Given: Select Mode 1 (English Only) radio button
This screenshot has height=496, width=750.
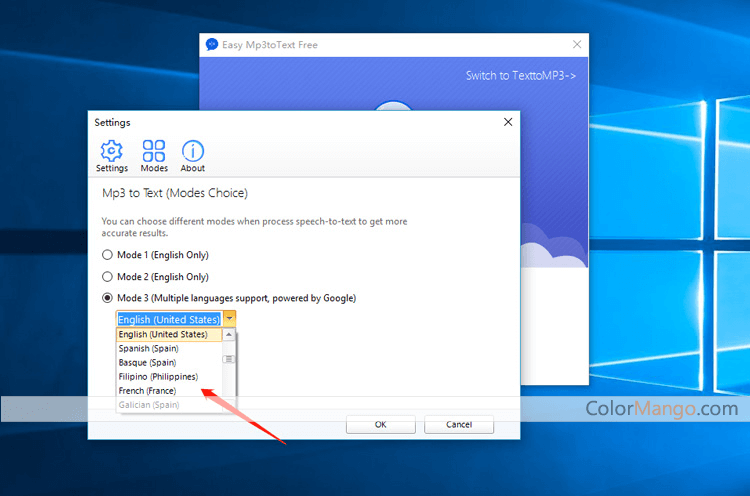Looking at the screenshot, I should point(107,255).
